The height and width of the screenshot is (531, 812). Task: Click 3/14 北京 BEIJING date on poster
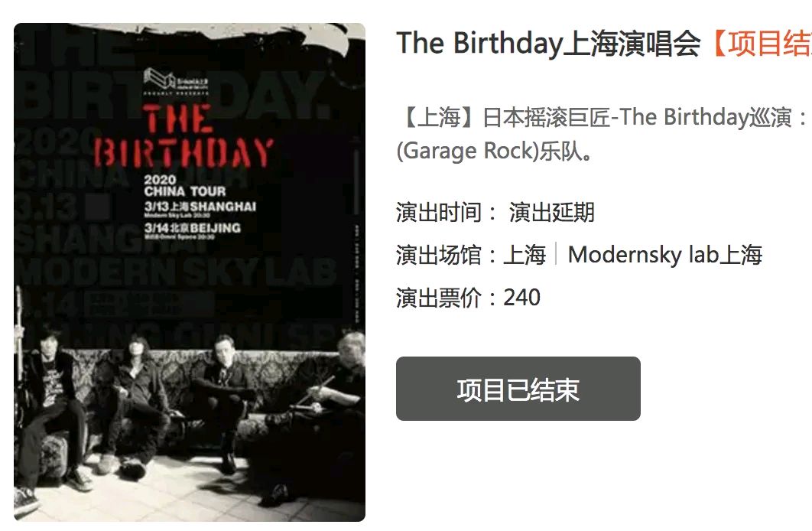point(193,230)
